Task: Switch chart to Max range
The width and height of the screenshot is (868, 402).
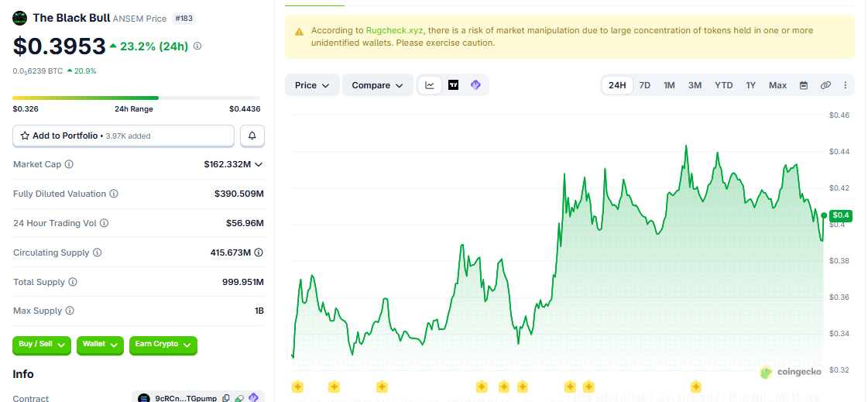Action: [x=777, y=85]
